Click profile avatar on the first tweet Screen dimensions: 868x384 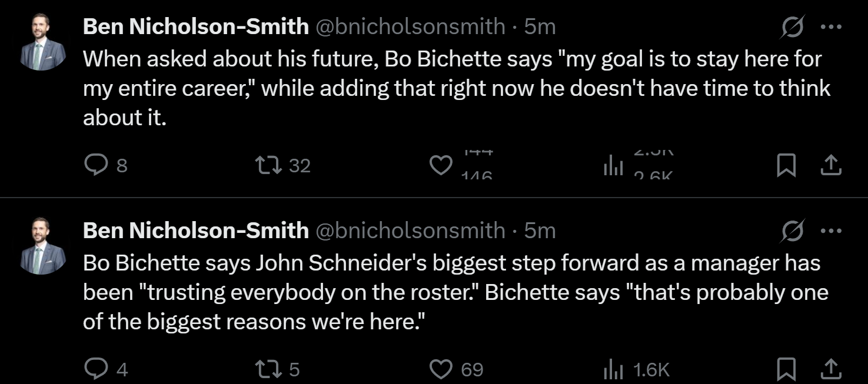pyautogui.click(x=43, y=42)
